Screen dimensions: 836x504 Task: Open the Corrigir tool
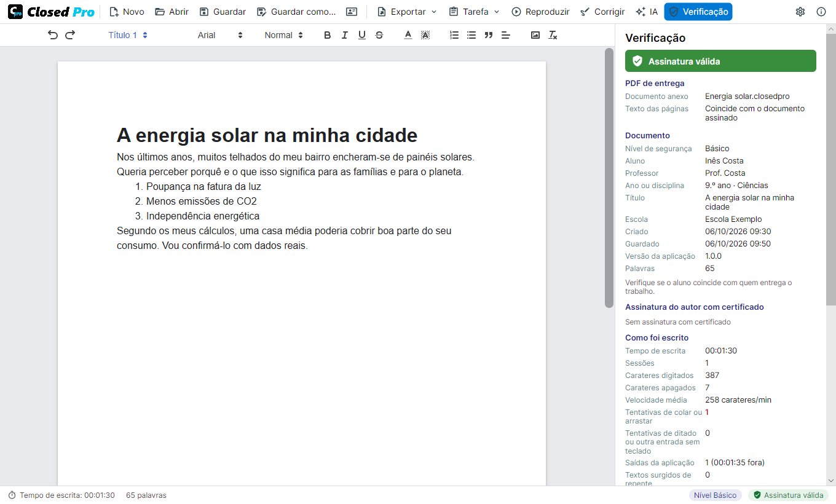602,12
